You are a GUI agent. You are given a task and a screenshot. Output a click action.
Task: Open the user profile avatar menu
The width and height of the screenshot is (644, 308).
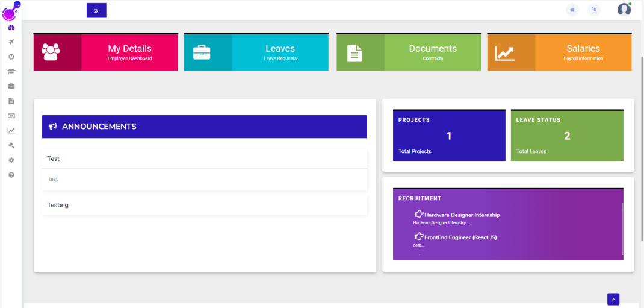(624, 10)
